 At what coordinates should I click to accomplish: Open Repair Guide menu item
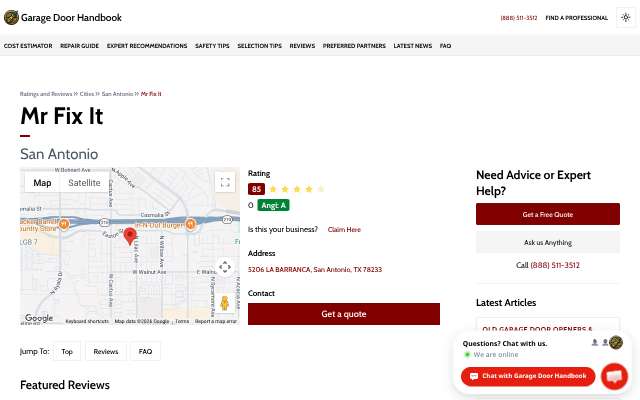click(x=80, y=46)
